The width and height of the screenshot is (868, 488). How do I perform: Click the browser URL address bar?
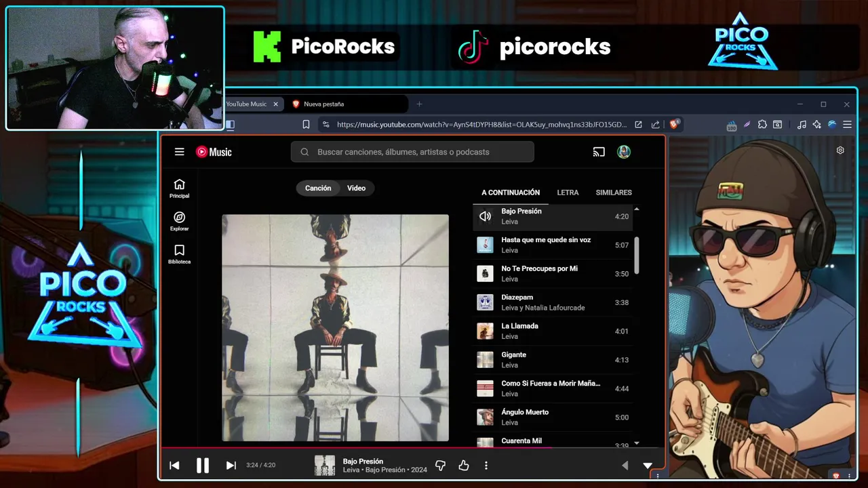click(481, 125)
